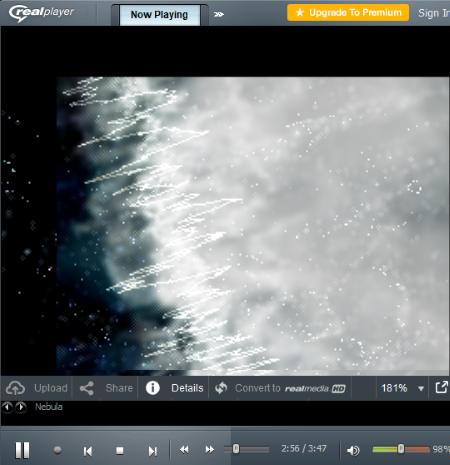The height and width of the screenshot is (465, 450).
Task: Pop out video with the external-window icon
Action: [x=441, y=387]
